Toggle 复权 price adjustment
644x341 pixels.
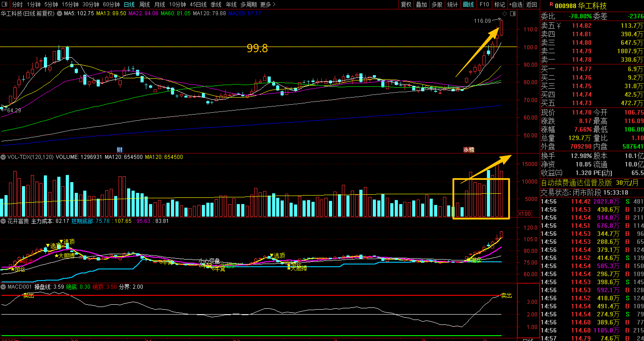(406, 4)
